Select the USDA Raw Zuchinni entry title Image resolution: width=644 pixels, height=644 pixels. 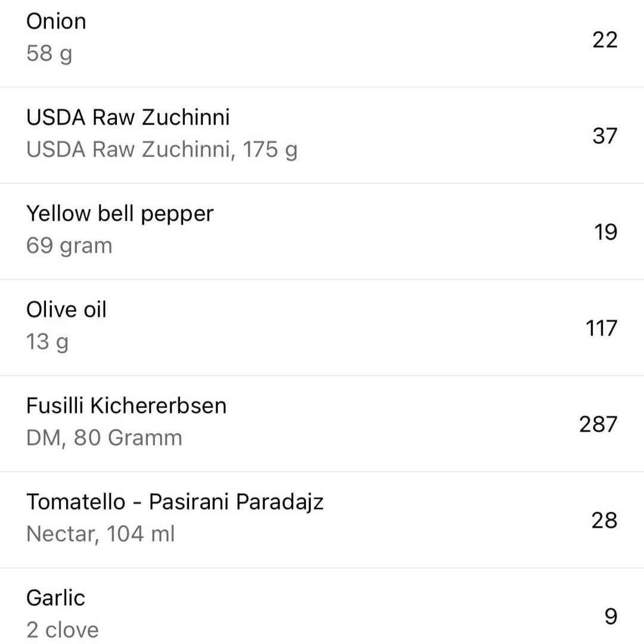[128, 117]
